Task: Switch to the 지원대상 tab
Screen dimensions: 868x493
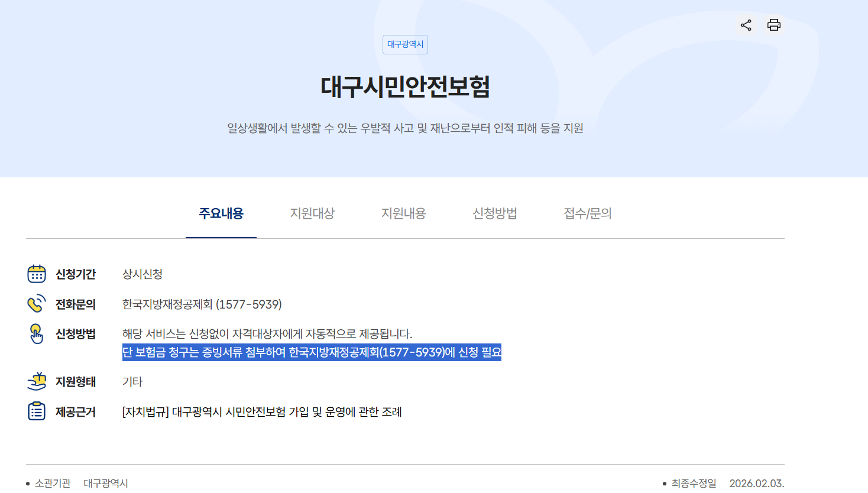Action: tap(312, 214)
